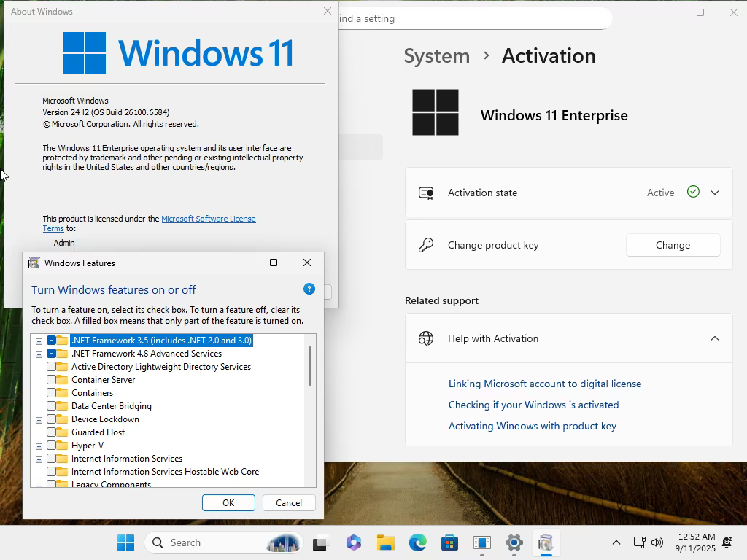Enable the Guarded Host checkbox

click(52, 432)
